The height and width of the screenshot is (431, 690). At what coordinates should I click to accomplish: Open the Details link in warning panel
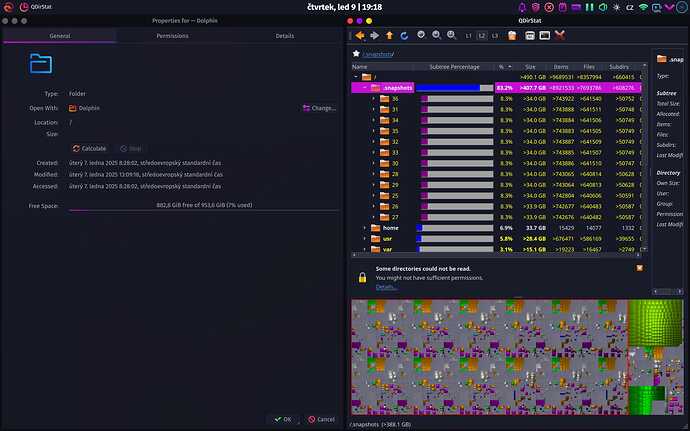coord(386,287)
